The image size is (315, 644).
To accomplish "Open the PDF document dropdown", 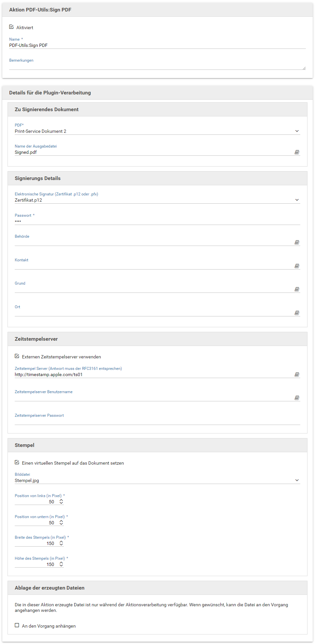I will click(x=297, y=131).
